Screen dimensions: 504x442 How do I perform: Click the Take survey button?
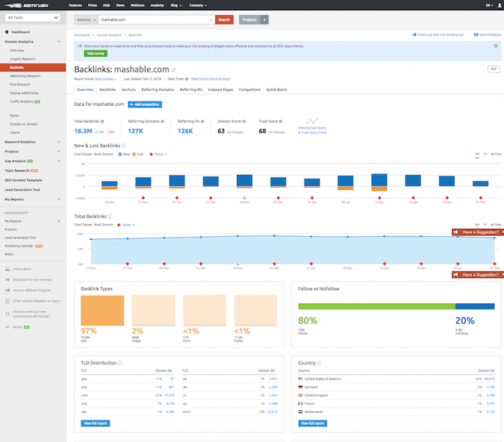tap(96, 54)
